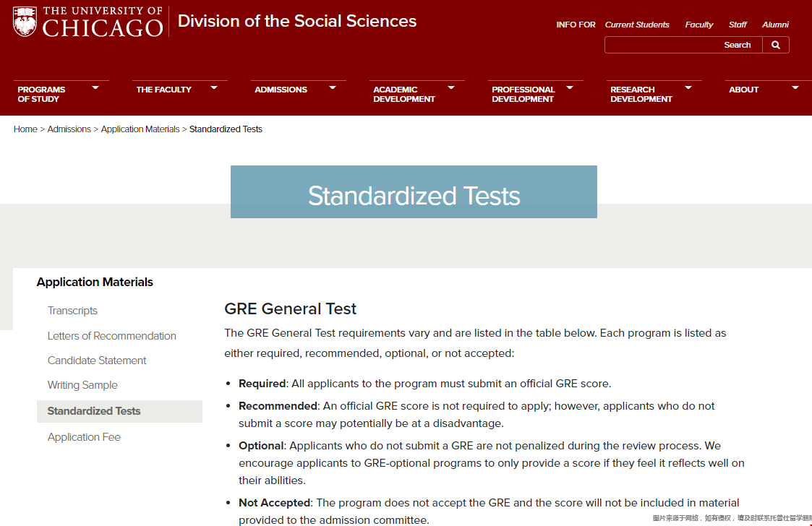The width and height of the screenshot is (812, 526).
Task: Open the Staff info link
Action: (738, 25)
